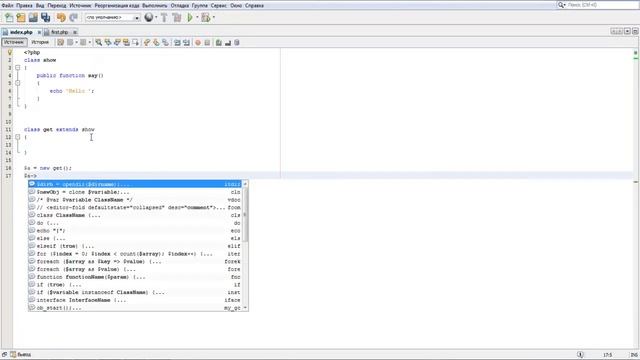Viewport: 640px width, 360px height.
Task: Open the Выполнить menu
Action: pyautogui.click(x=155, y=6)
